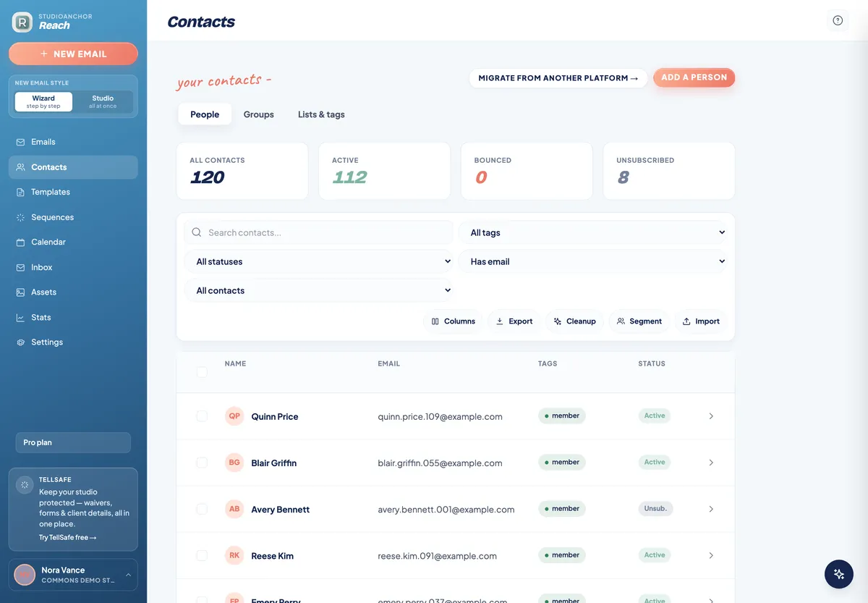Open the All contacts dropdown

click(x=319, y=290)
